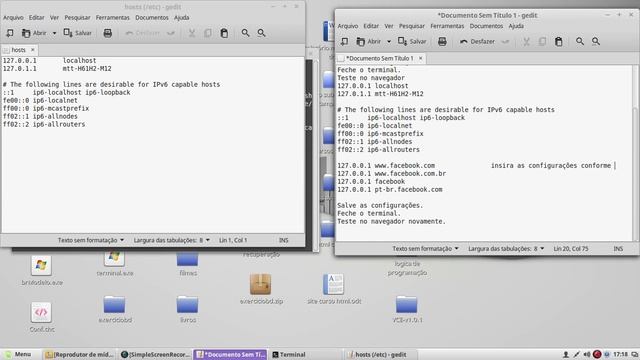Image resolution: width=640 pixels, height=360 pixels.
Task: Open Largura das tabulações dropdown in hosts window
Action: coord(171,240)
